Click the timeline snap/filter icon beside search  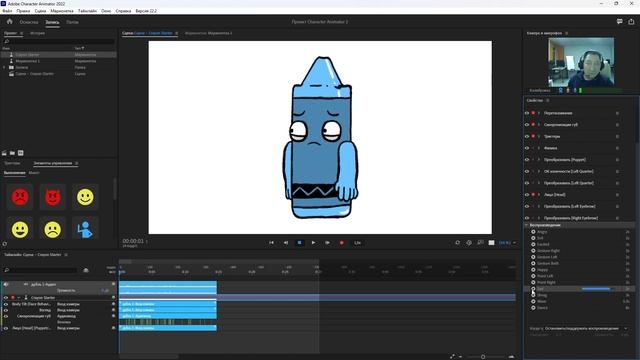click(86, 270)
